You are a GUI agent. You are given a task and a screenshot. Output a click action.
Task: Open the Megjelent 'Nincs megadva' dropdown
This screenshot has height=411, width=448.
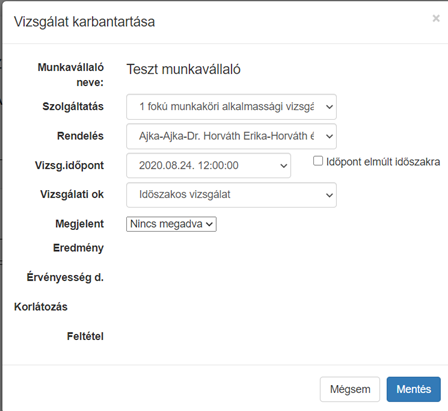coord(171,224)
